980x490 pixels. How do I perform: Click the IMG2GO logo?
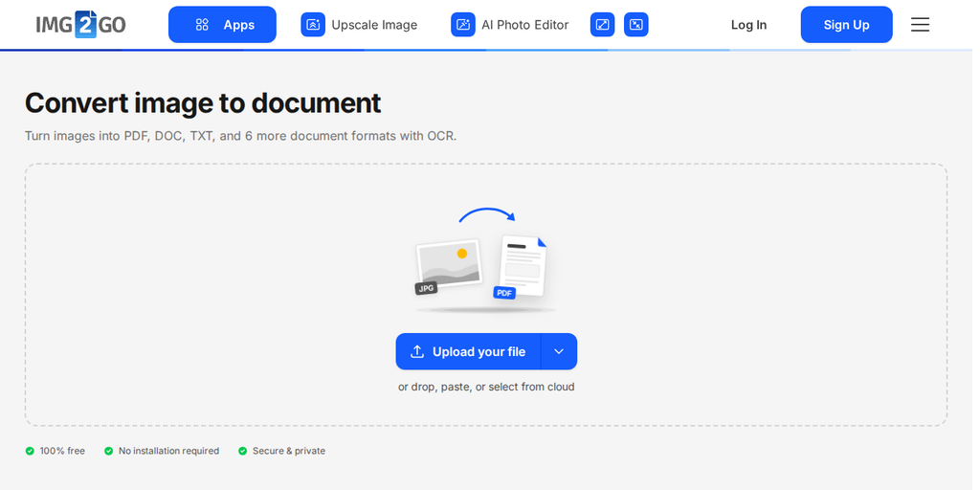tap(80, 24)
